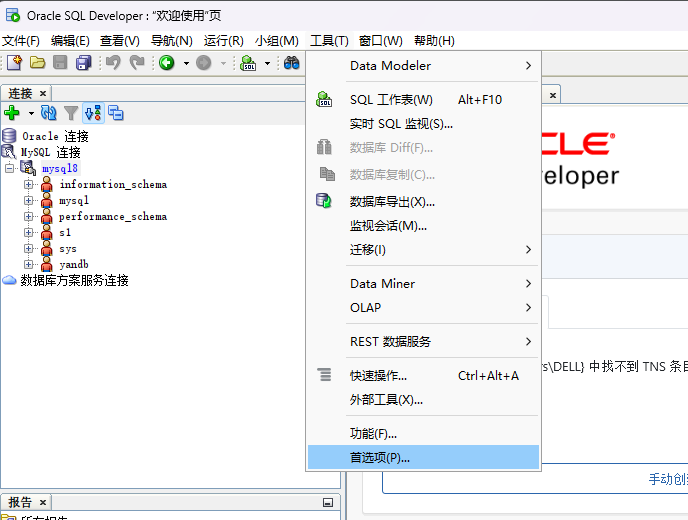Screen dimensions: 688x520
Task: Expand the information_schema node
Action: (29, 184)
